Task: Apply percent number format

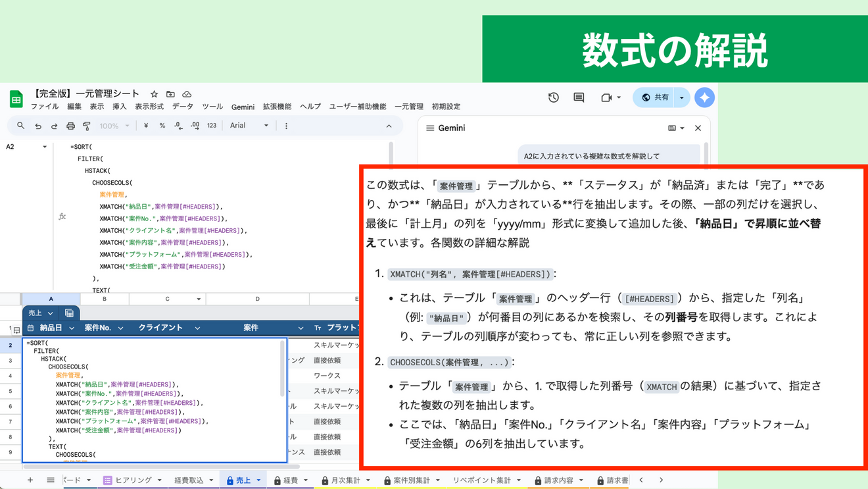Action: coord(162,126)
